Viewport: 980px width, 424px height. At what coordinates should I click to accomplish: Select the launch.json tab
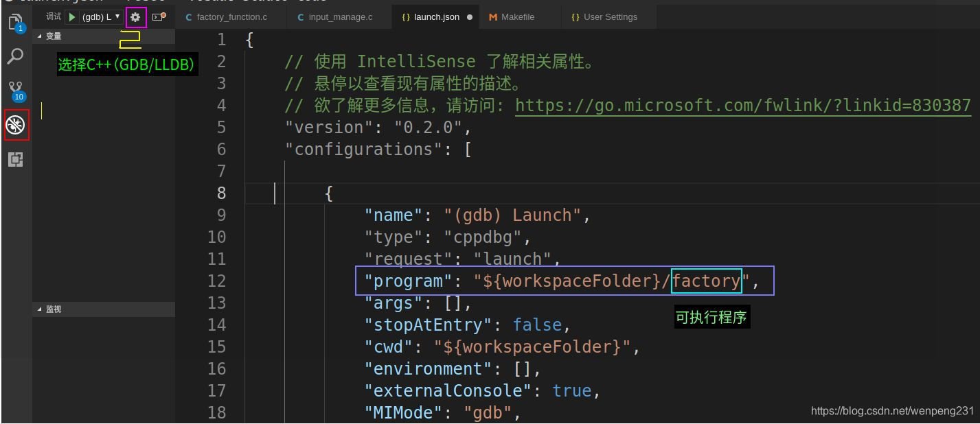(436, 17)
